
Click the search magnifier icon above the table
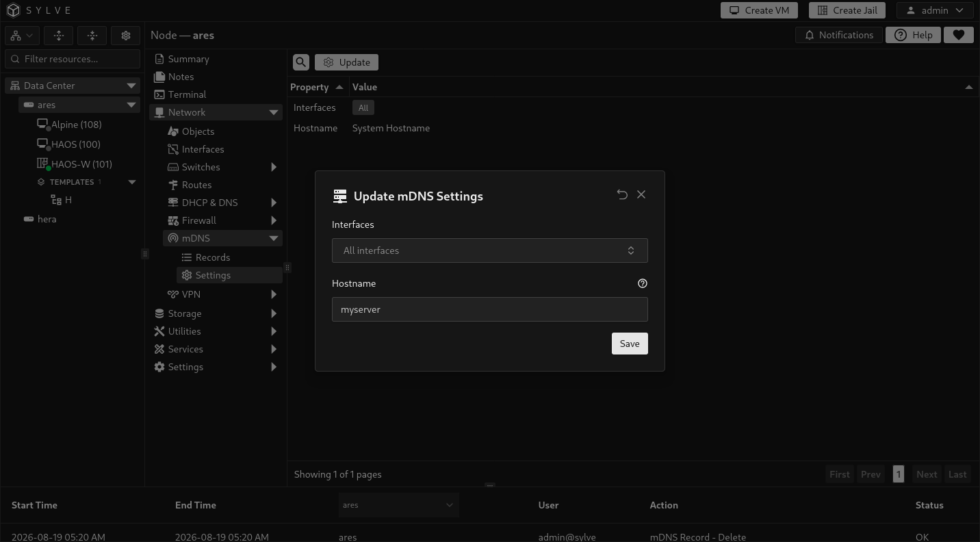(301, 62)
